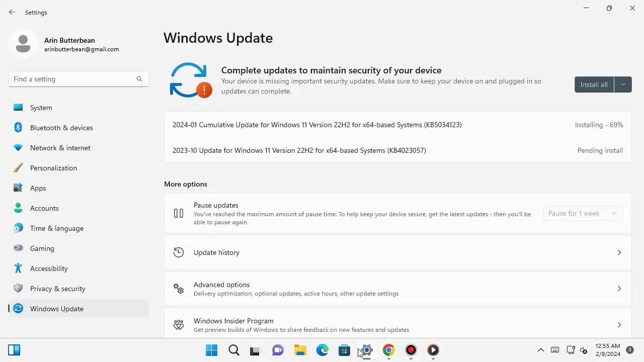This screenshot has width=644, height=362.
Task: Click the play-button app in taskbar
Action: (x=433, y=350)
